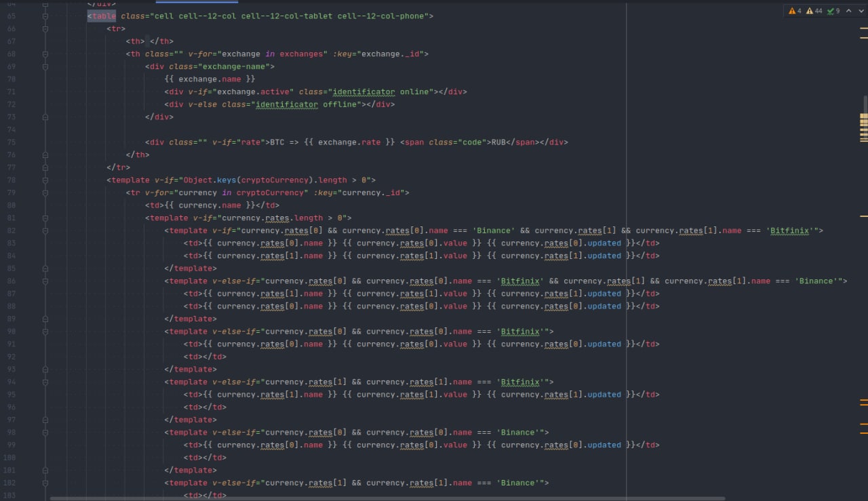Viewport: 868px width, 501px height.
Task: Click "currency._id" key binding on line 79
Action: pyautogui.click(x=371, y=193)
